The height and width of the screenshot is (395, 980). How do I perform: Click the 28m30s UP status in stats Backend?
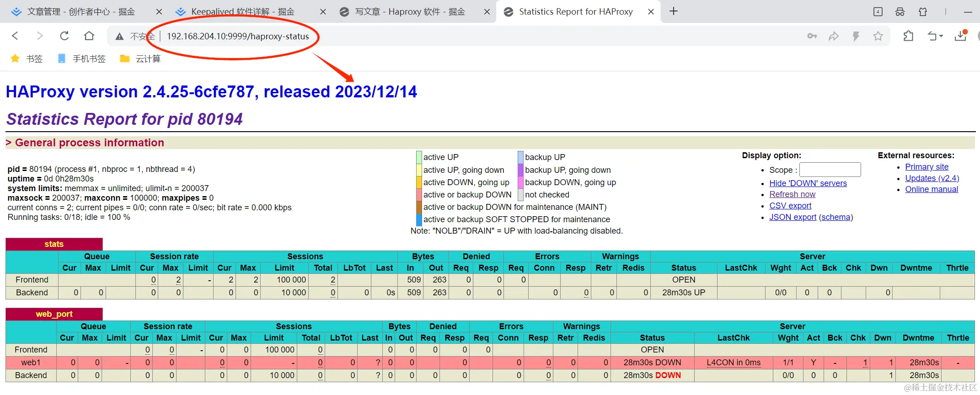[684, 293]
